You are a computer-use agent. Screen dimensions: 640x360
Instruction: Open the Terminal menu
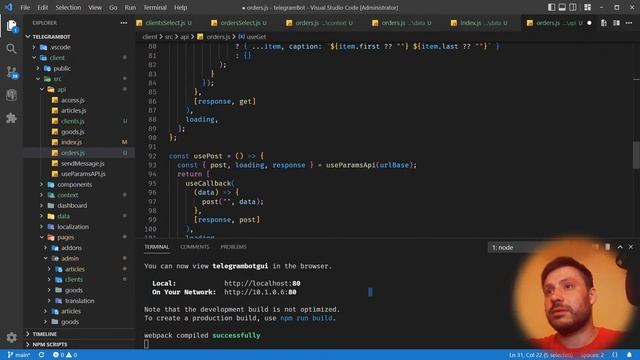coord(155,7)
